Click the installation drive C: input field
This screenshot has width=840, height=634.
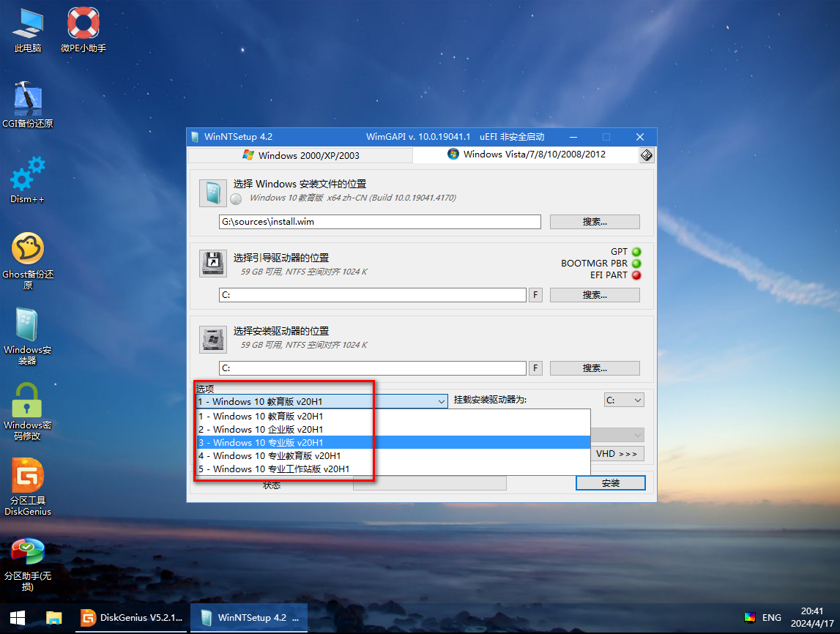coord(372,368)
